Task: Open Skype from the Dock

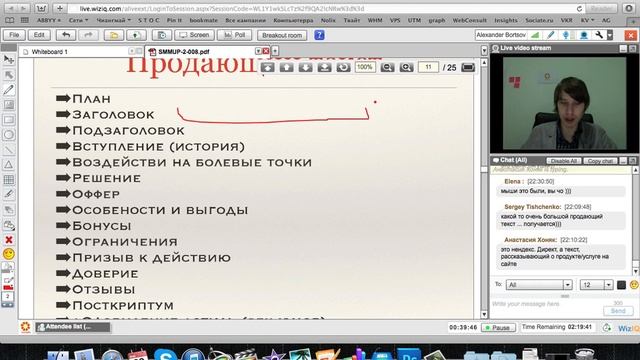Action: tap(165, 355)
